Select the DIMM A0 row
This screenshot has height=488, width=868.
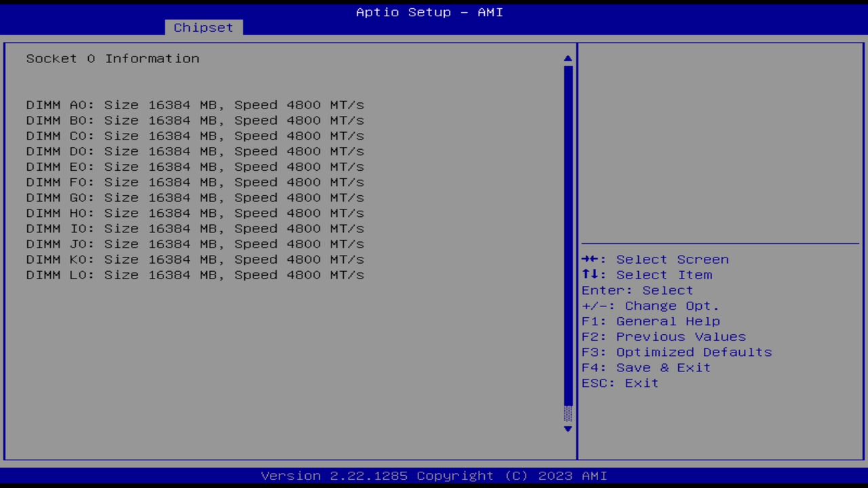[x=195, y=105]
